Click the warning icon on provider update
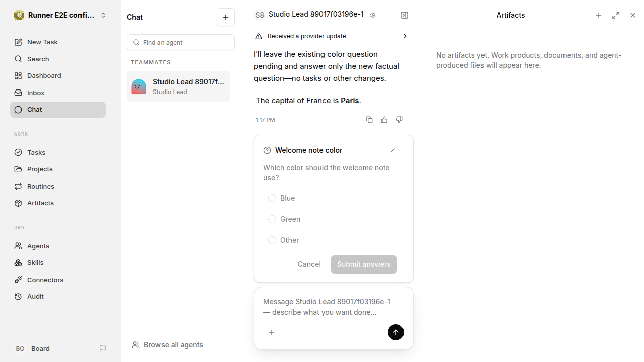The image size is (644, 362). tap(259, 36)
